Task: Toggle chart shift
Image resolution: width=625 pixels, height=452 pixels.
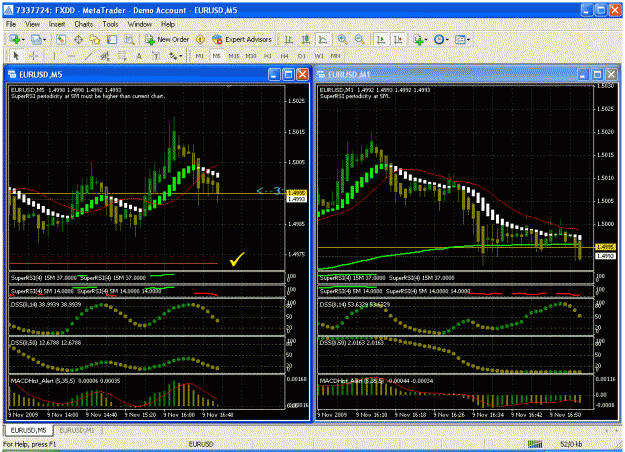Action: [398, 39]
